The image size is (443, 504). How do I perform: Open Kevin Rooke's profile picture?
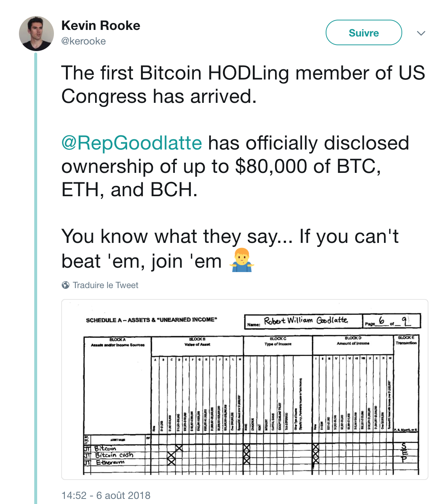[36, 33]
